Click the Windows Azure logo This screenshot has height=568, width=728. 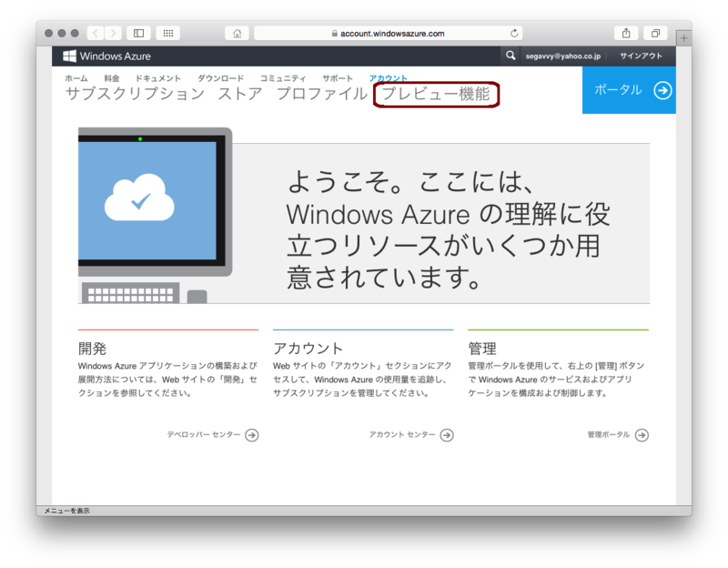tap(107, 56)
